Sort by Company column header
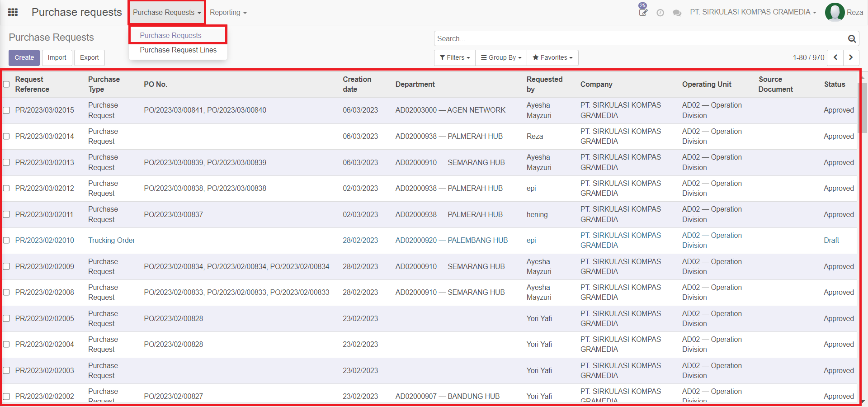 point(596,84)
